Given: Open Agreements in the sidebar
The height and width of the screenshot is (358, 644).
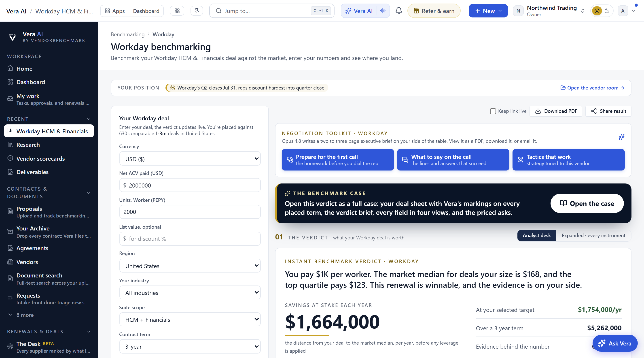Looking at the screenshot, I should pyautogui.click(x=49, y=248).
